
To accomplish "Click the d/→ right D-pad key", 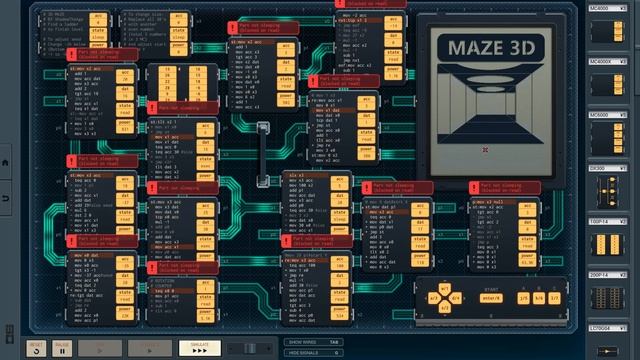I will pyautogui.click(x=455, y=298).
